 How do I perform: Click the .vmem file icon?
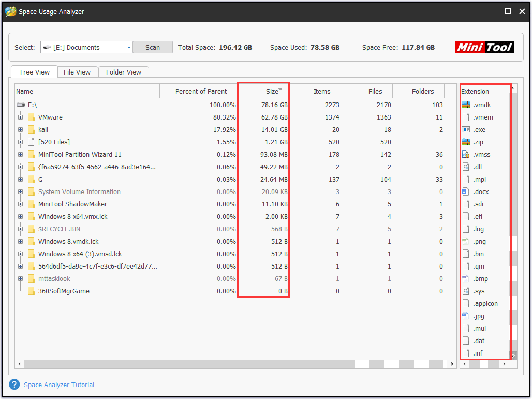click(x=466, y=117)
